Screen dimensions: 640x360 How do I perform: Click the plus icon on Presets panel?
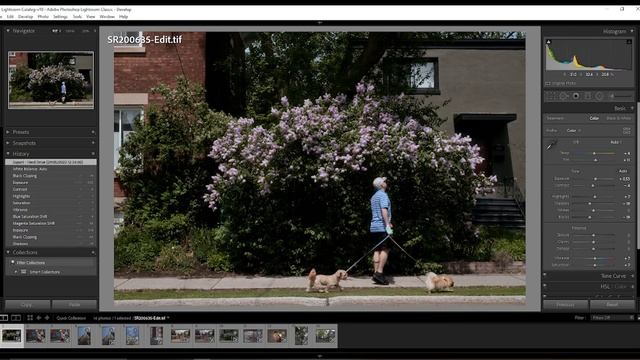(x=93, y=132)
